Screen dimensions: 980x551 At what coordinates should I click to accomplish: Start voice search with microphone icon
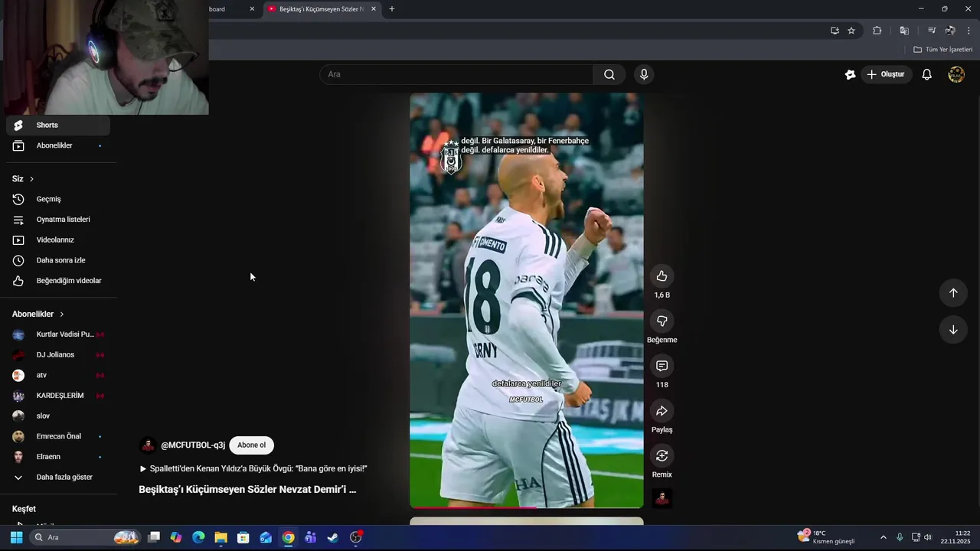coord(644,74)
